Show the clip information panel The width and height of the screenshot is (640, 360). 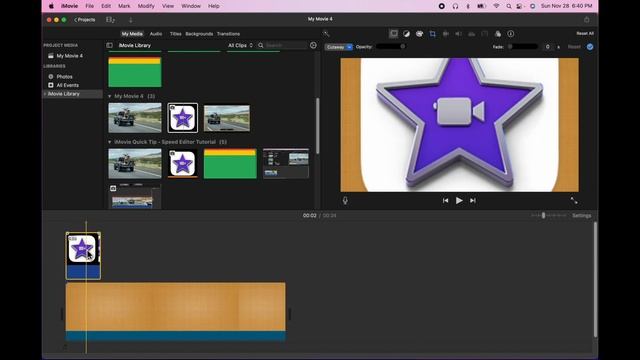[x=511, y=34]
